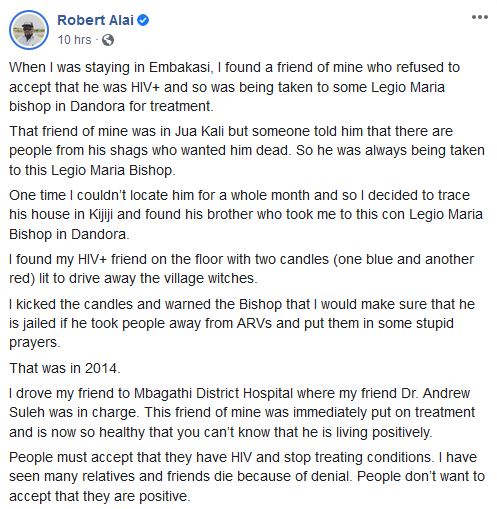Viewport: 497px width, 509px height.
Task: Click the paragraph starting 'That friend of mine'
Action: pos(247,150)
